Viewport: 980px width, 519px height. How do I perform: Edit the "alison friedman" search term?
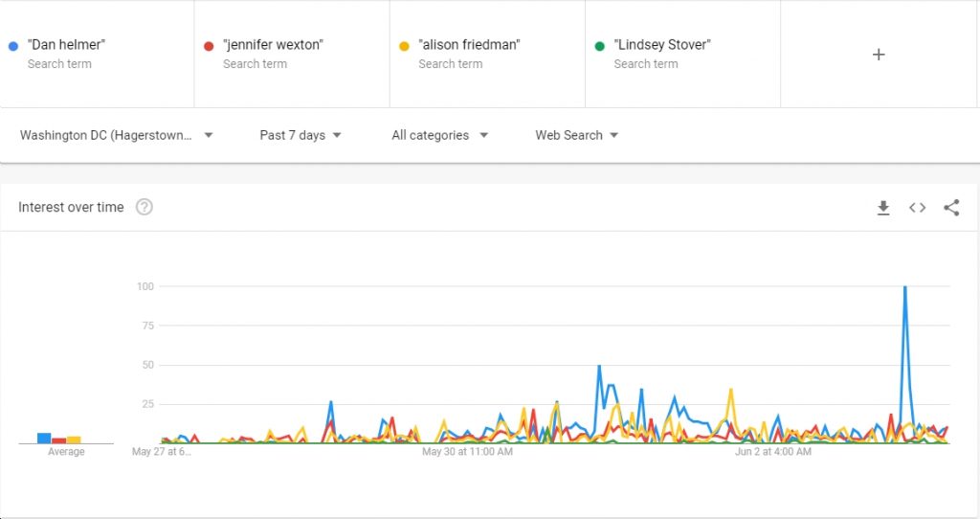(x=469, y=44)
